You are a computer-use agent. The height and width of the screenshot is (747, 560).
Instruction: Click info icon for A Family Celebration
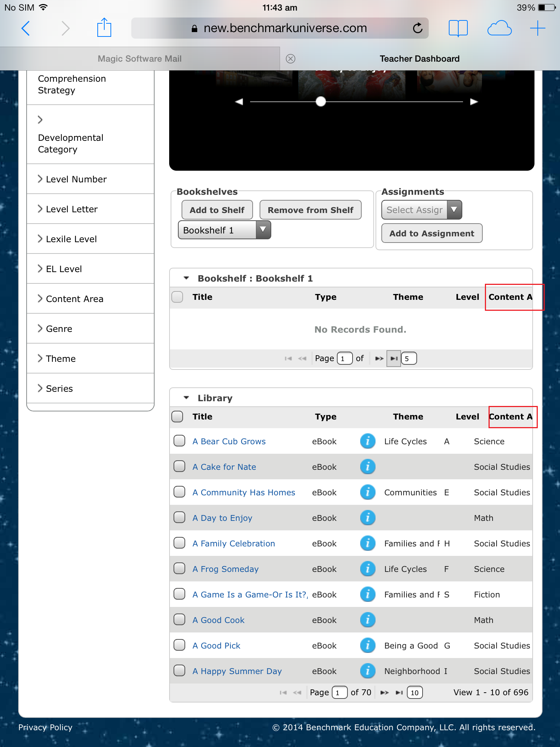(368, 543)
